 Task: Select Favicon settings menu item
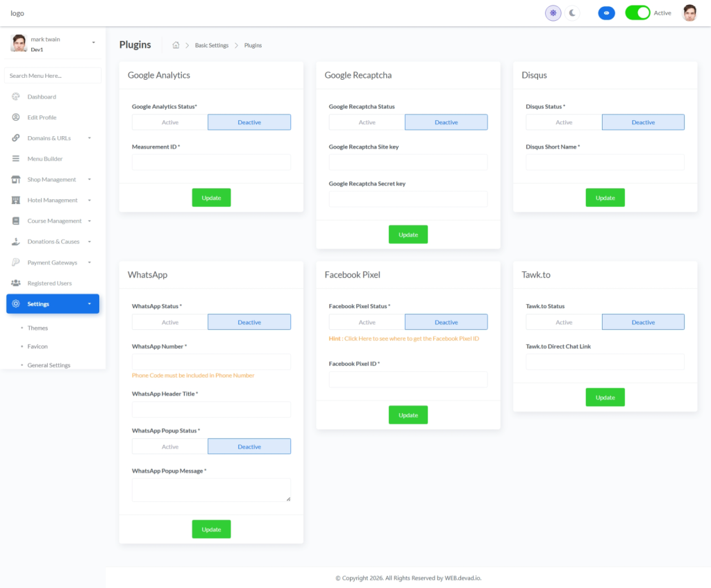coord(37,346)
